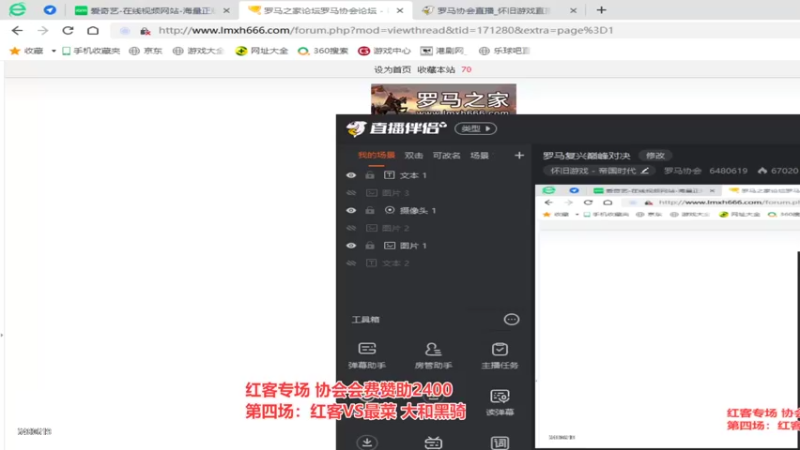
Task: Hide the 图片 1 layer
Action: 351,245
